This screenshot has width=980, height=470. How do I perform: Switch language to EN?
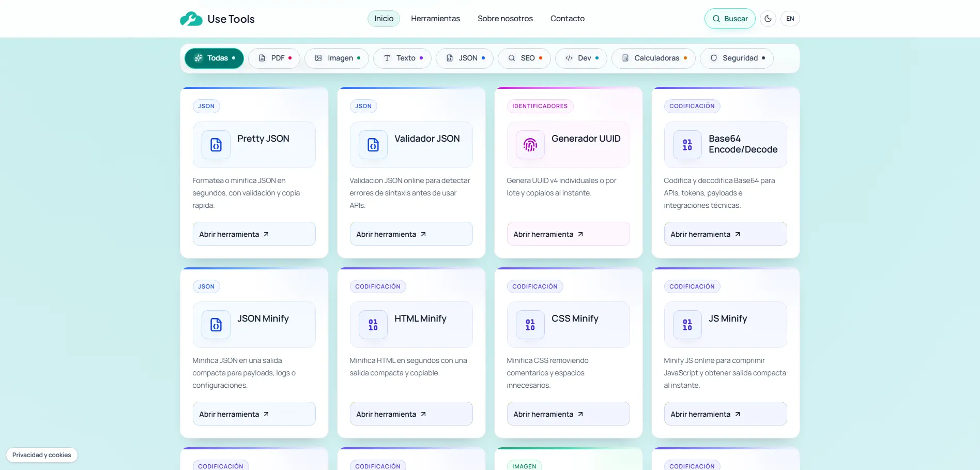tap(790, 19)
